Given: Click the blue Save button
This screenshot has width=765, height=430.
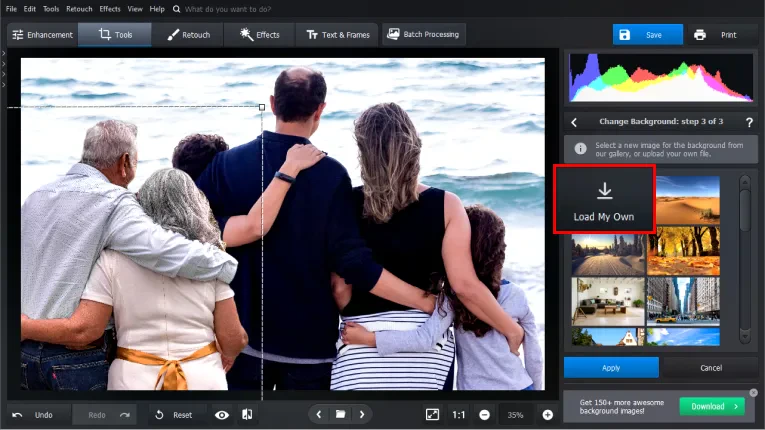Looking at the screenshot, I should click(x=647, y=35).
